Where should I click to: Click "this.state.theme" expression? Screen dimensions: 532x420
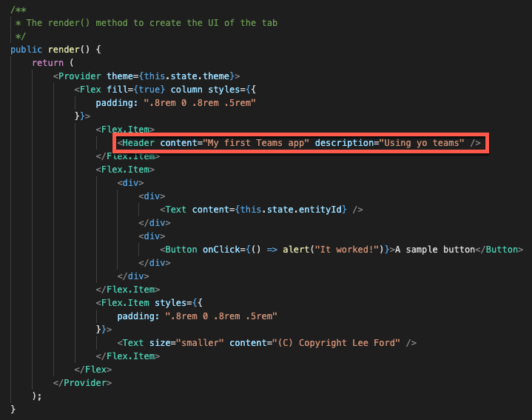(186, 76)
